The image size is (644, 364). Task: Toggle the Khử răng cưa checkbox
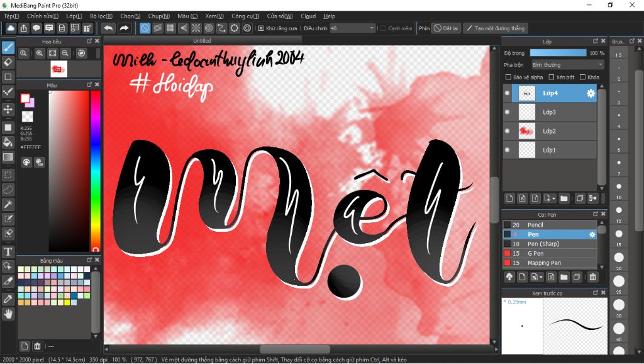coord(261,28)
